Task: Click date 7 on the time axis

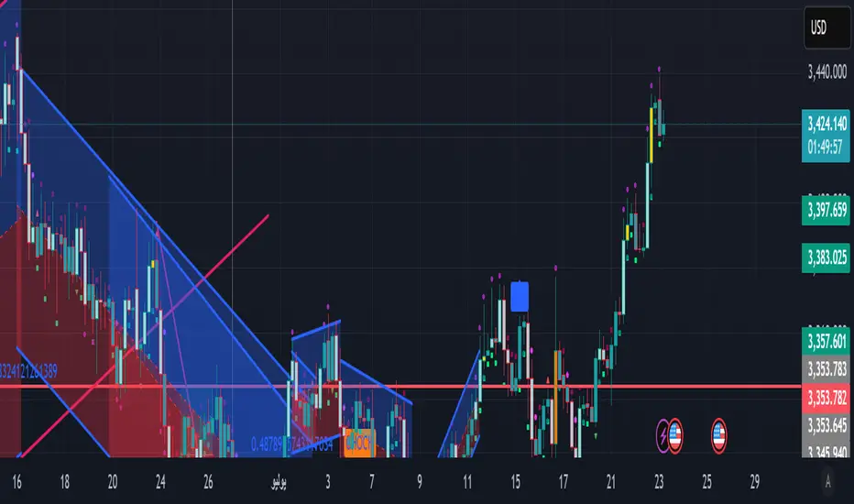Action: [371, 482]
